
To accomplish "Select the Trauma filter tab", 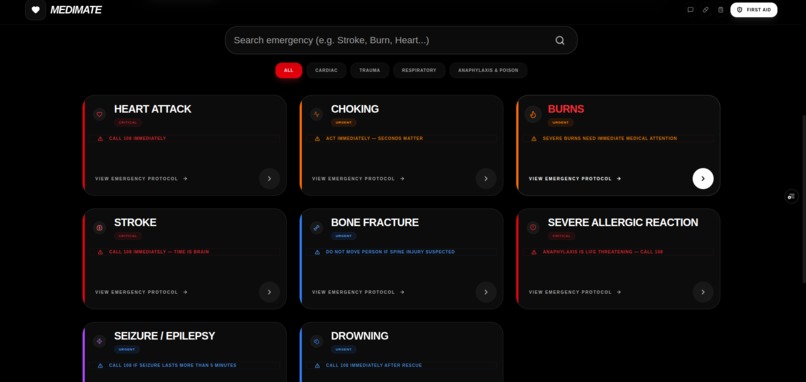I will coord(370,70).
